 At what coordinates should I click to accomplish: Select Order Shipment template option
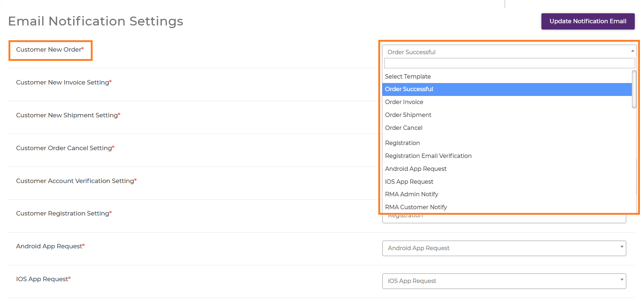pyautogui.click(x=408, y=115)
